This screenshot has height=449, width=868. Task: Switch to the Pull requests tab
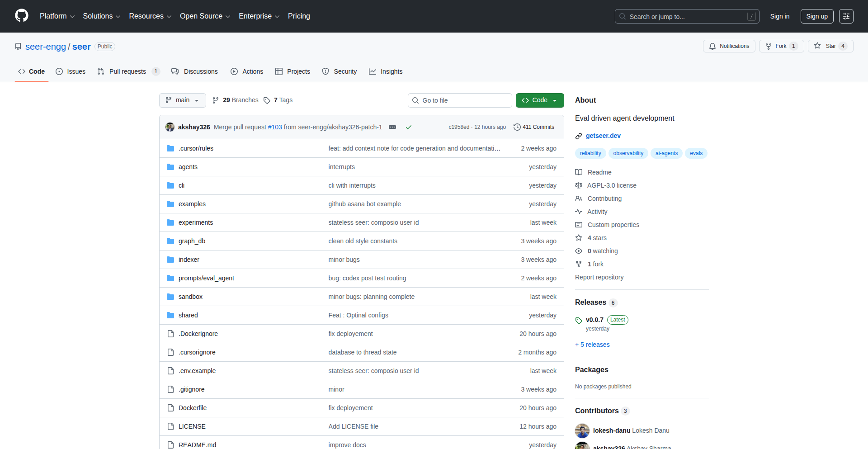click(x=128, y=71)
